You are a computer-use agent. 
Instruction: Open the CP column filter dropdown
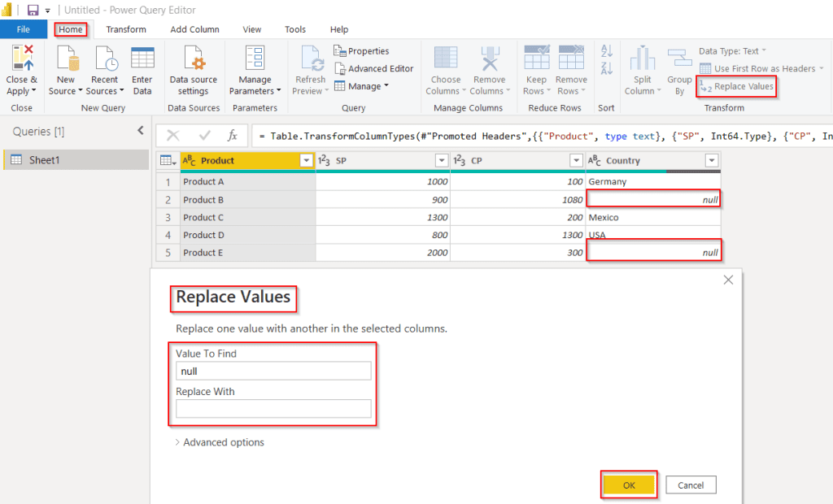point(577,160)
